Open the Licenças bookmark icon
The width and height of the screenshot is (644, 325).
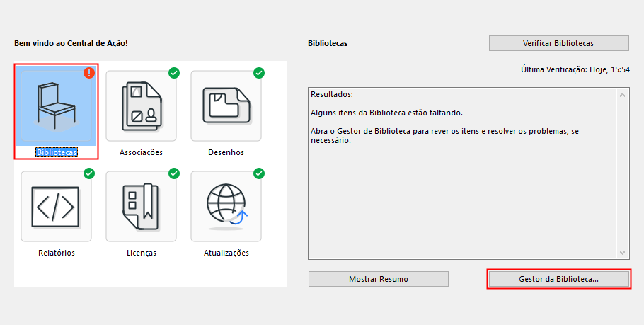(142, 206)
